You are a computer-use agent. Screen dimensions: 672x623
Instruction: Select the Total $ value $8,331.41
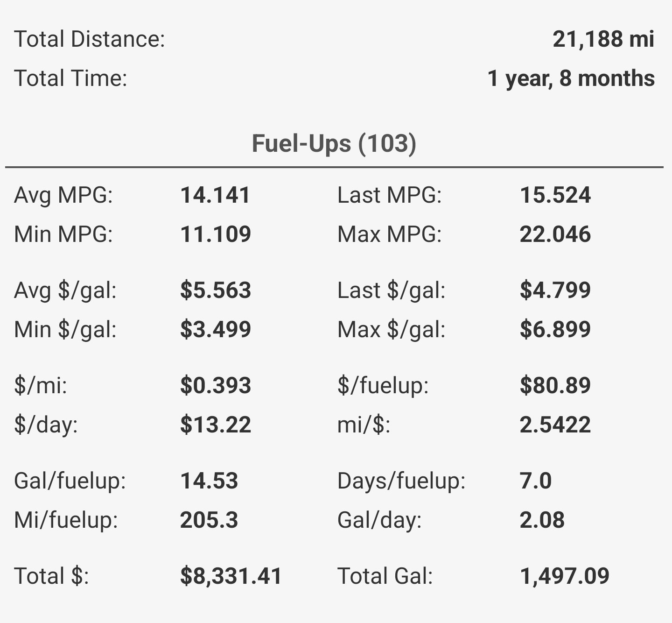[231, 576]
